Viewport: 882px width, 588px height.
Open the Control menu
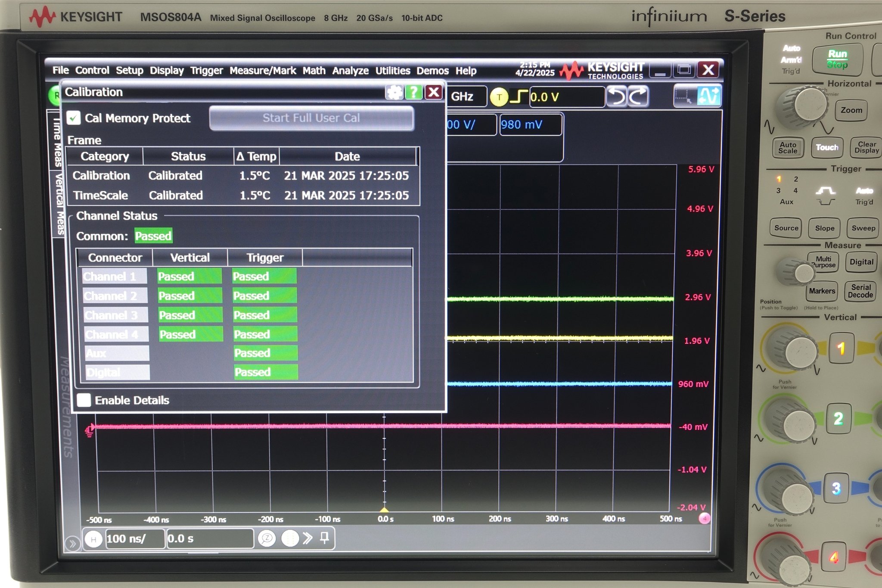pyautogui.click(x=92, y=70)
